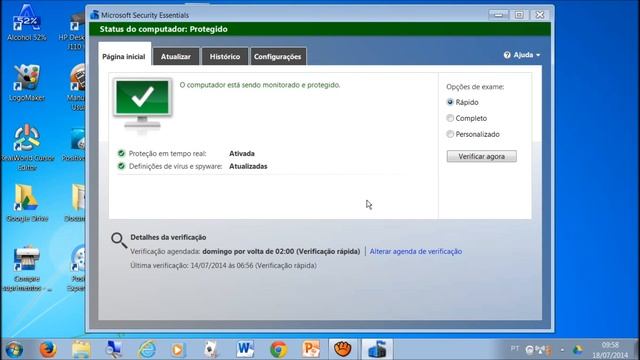Click the Verificar agora button
Viewport: 640px width, 360px height.
tap(482, 156)
